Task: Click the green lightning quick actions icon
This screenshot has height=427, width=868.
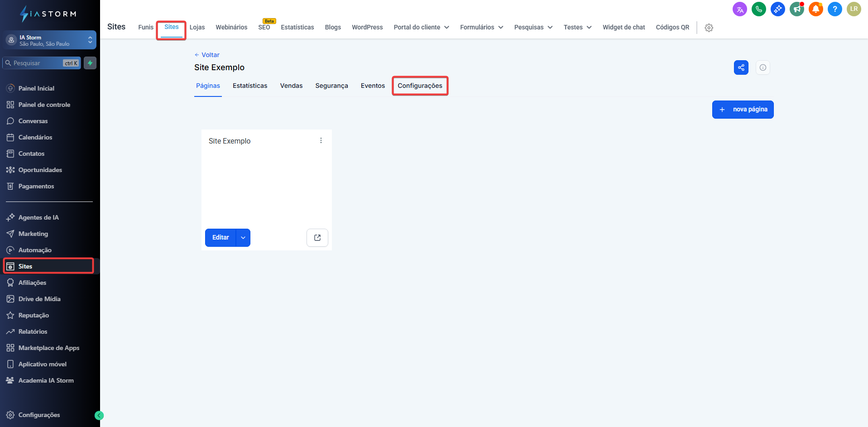Action: (90, 63)
